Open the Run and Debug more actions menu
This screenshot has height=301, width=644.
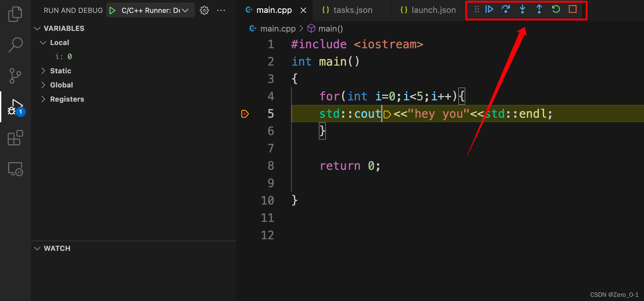(x=221, y=10)
